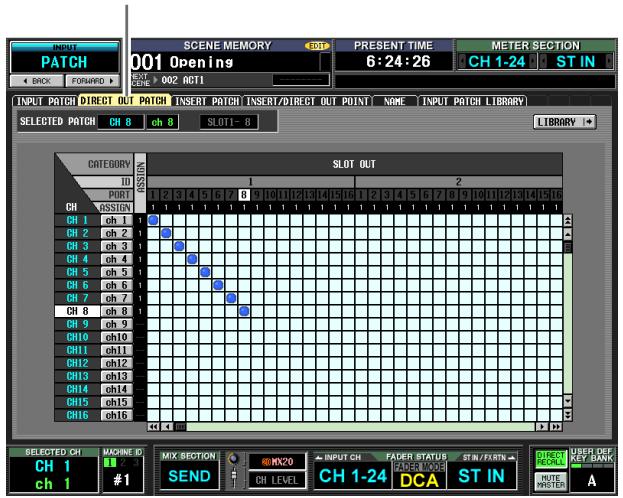Screen dimensions: 623x498
Task: Click the Machine ID #1 display
Action: 121,480
